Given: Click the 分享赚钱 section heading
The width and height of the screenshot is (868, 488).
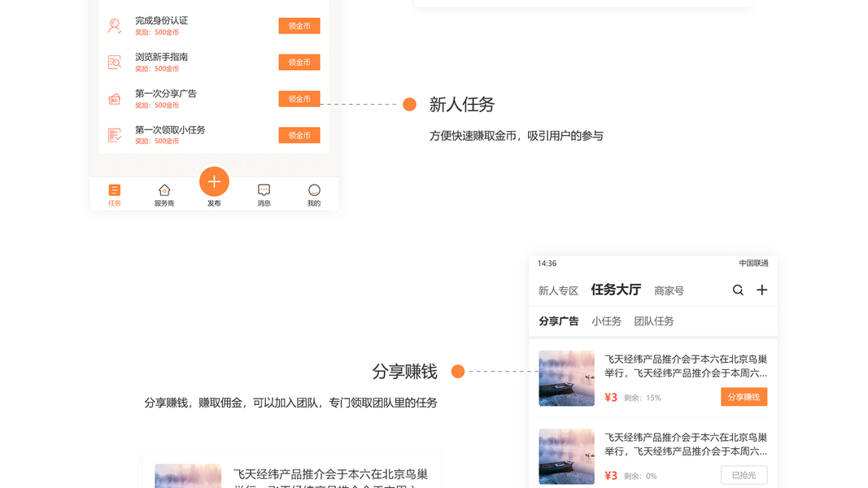Looking at the screenshot, I should pos(404,371).
